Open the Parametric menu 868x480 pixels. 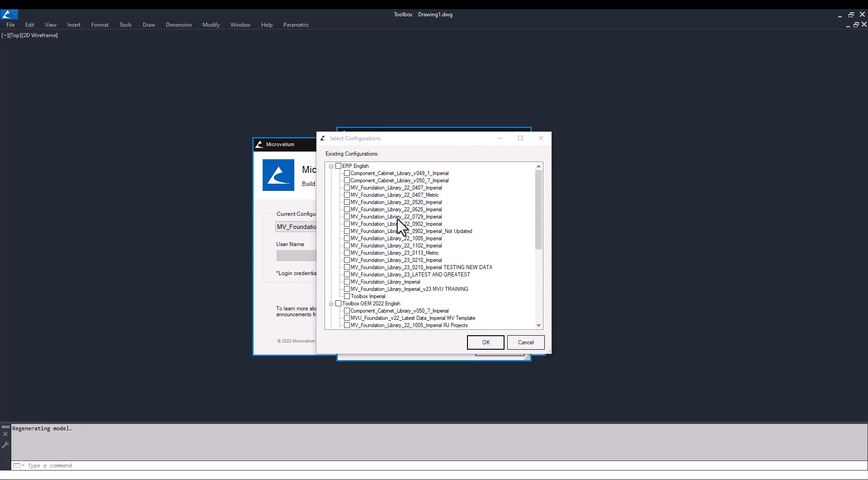tap(296, 25)
